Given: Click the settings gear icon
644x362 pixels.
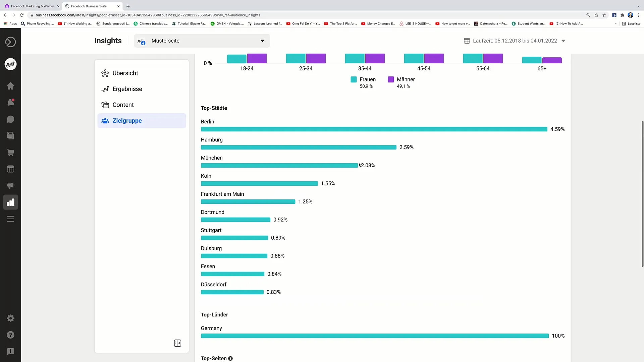Looking at the screenshot, I should coord(11,318).
